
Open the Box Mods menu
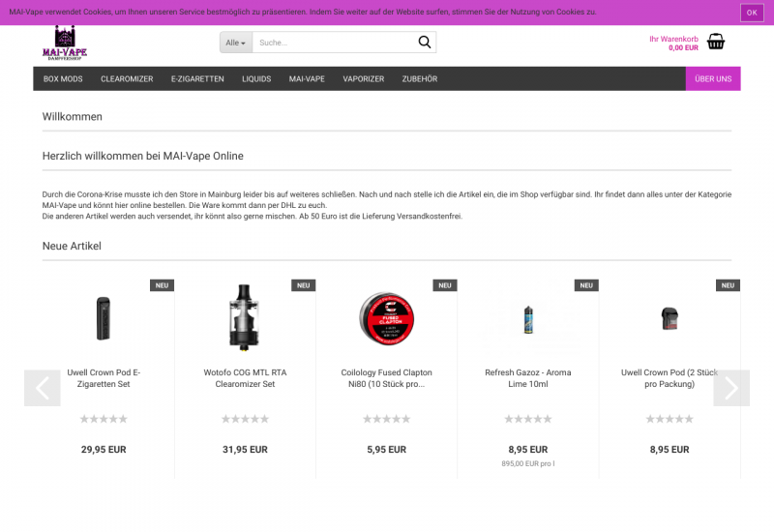click(63, 79)
